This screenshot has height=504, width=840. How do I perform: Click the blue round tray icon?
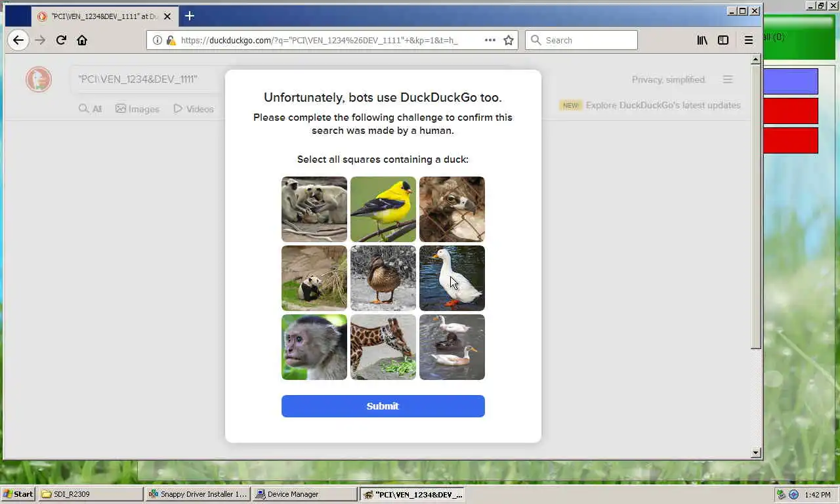[793, 495]
